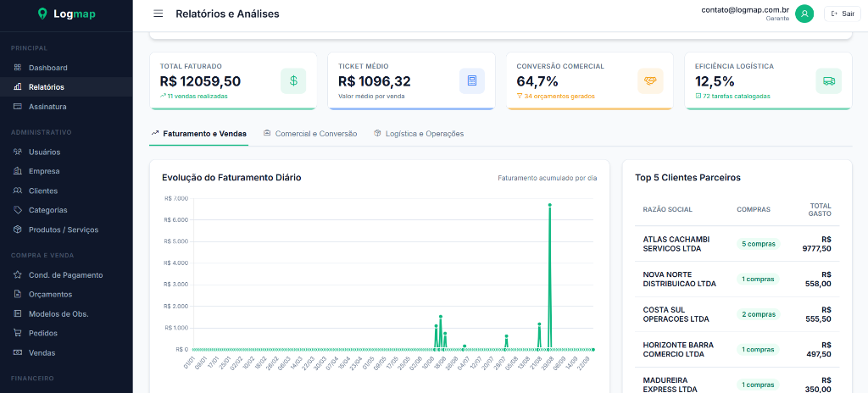The height and width of the screenshot is (393, 868).
Task: Click the 2 compras badge
Action: tap(757, 314)
